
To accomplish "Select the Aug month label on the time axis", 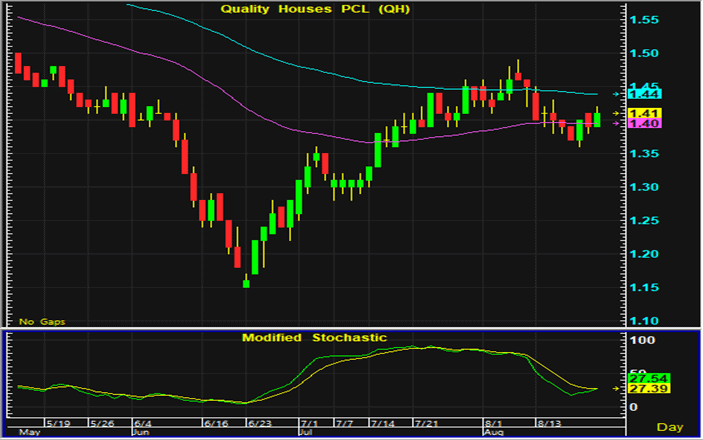I will [493, 434].
